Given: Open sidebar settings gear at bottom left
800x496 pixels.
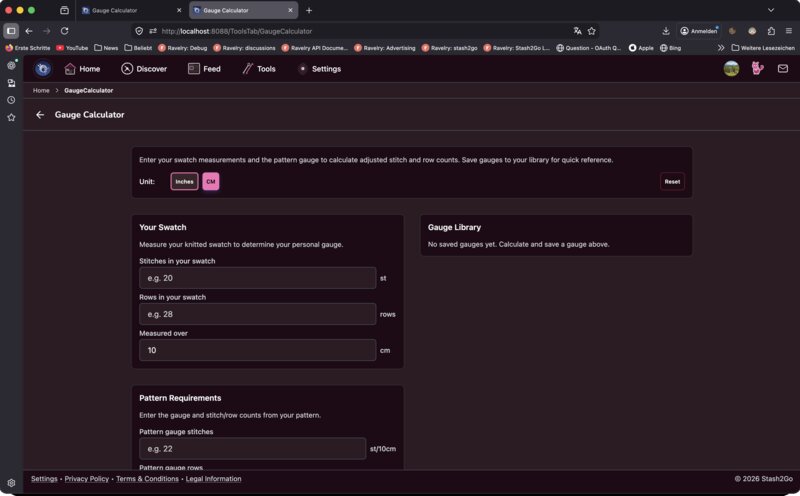Looking at the screenshot, I should 11,483.
